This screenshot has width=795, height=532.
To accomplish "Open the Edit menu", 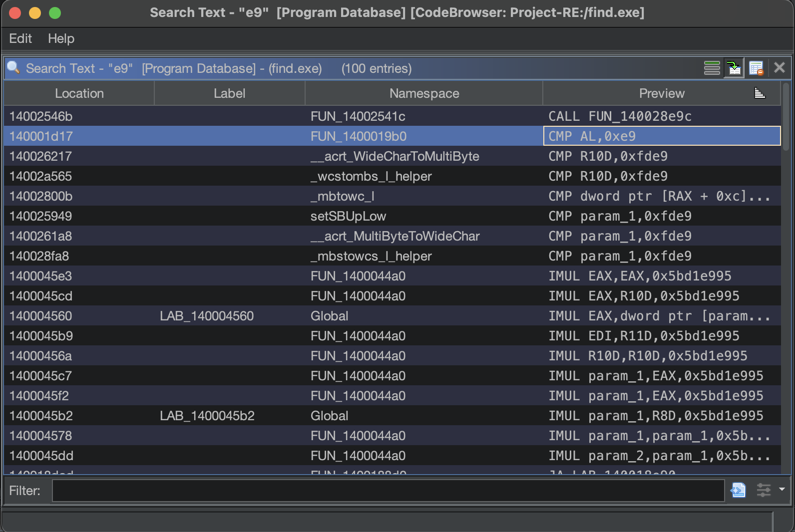I will 20,38.
